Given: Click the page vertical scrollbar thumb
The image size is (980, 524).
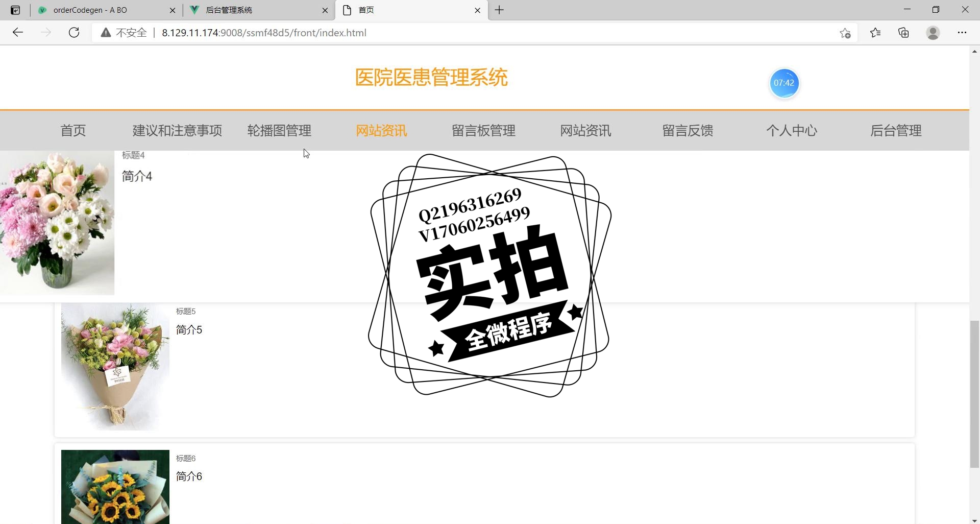Looking at the screenshot, I should (x=974, y=394).
